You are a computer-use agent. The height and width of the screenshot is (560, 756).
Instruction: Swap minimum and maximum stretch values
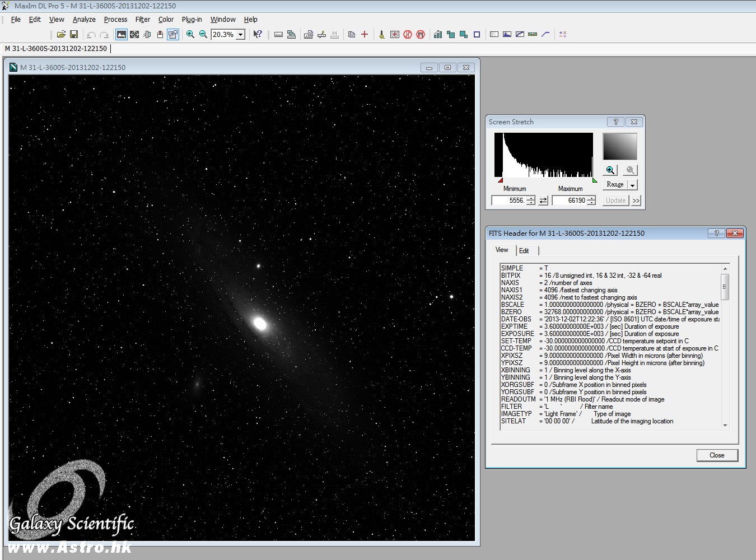click(x=543, y=200)
